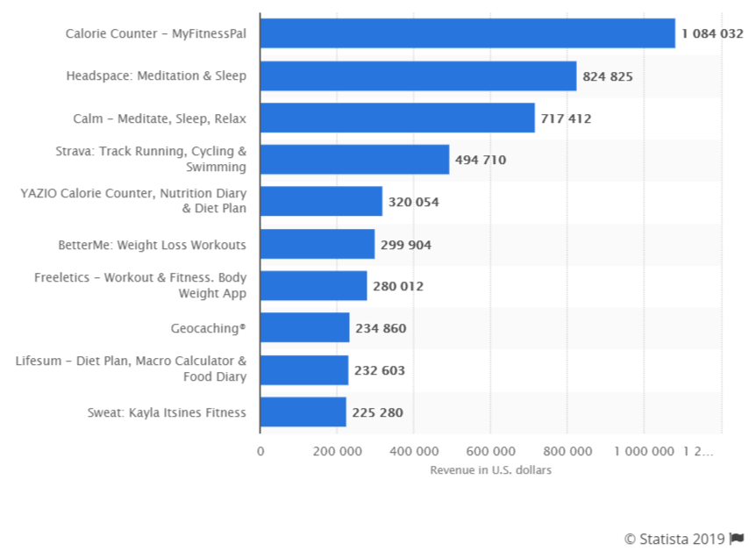Click the value label 1 084 032
The height and width of the screenshot is (551, 756).
point(712,33)
